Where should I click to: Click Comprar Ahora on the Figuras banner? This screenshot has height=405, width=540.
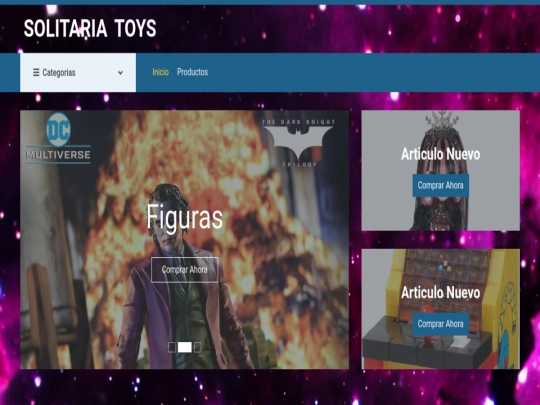coord(185,270)
